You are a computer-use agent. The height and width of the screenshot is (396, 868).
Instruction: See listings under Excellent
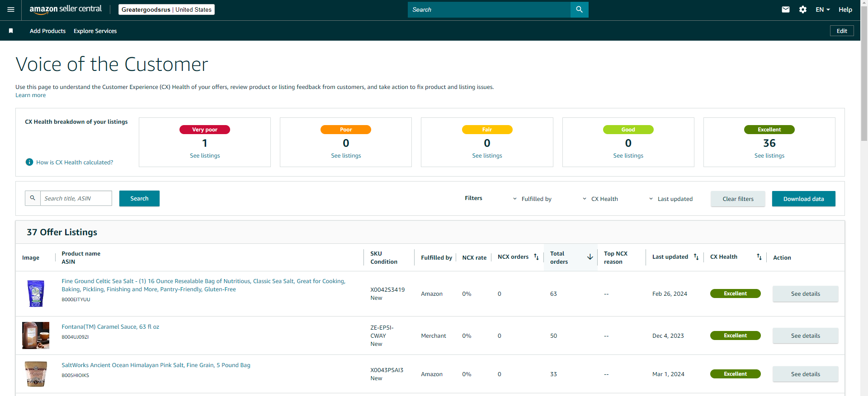[x=769, y=155]
